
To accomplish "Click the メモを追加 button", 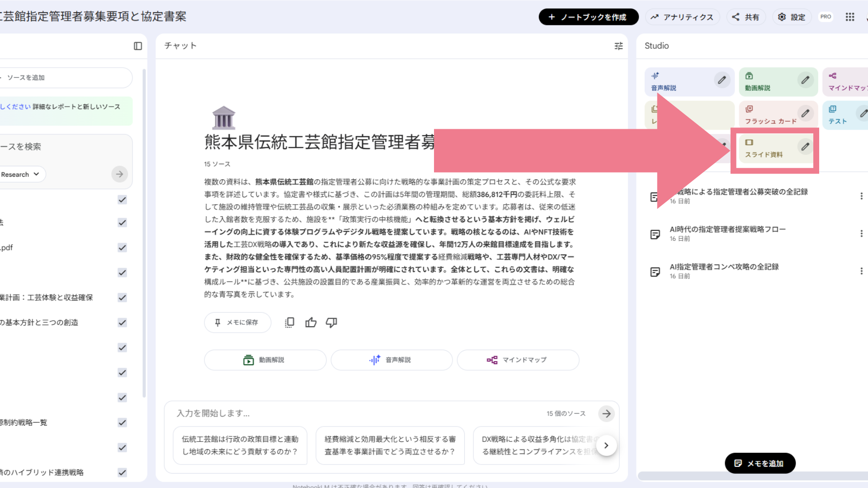I will pos(759,463).
